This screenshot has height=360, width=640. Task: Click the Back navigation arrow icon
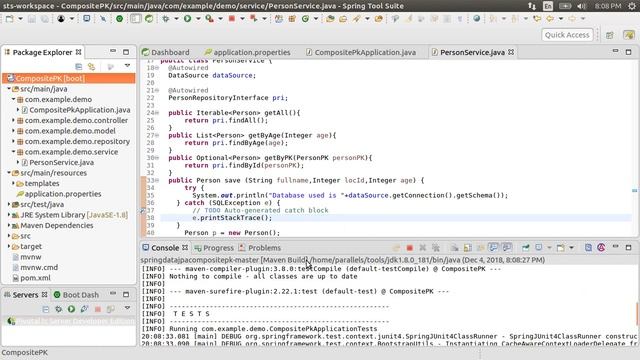pyautogui.click(x=550, y=19)
